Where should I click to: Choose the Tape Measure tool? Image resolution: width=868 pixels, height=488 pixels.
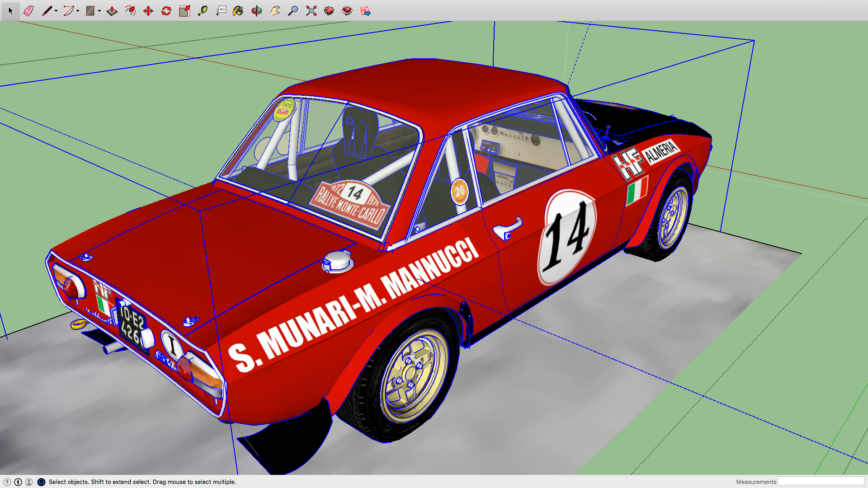pyautogui.click(x=203, y=11)
